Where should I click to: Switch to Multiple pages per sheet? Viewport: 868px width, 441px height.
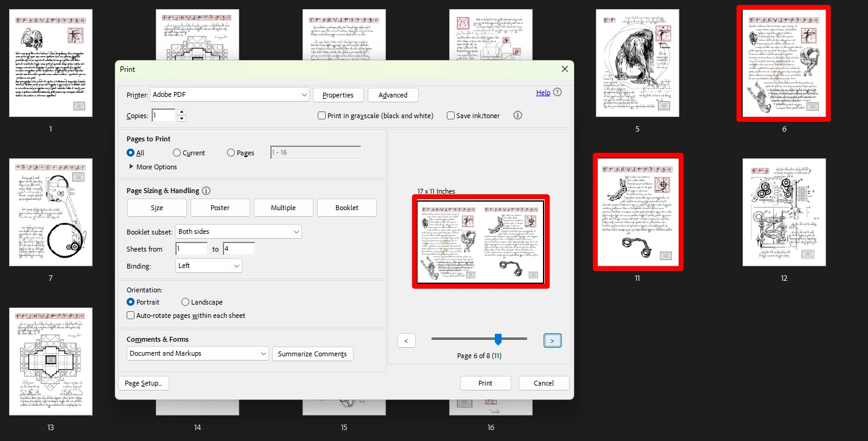click(284, 208)
